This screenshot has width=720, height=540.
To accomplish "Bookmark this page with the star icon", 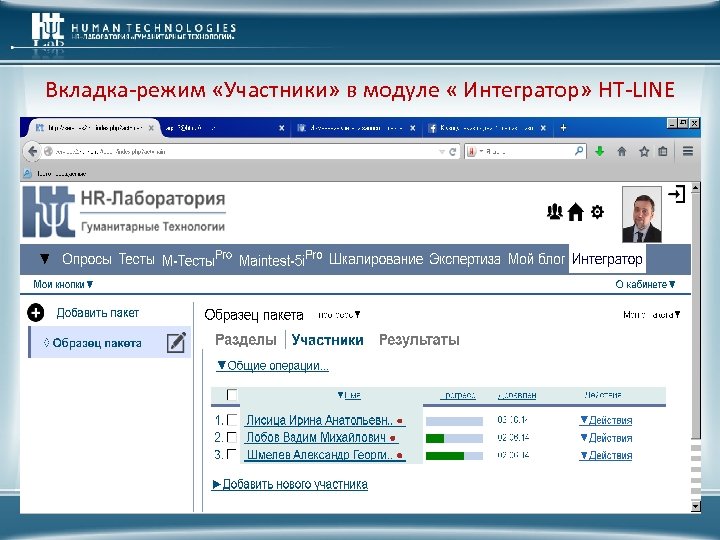I will 644,151.
